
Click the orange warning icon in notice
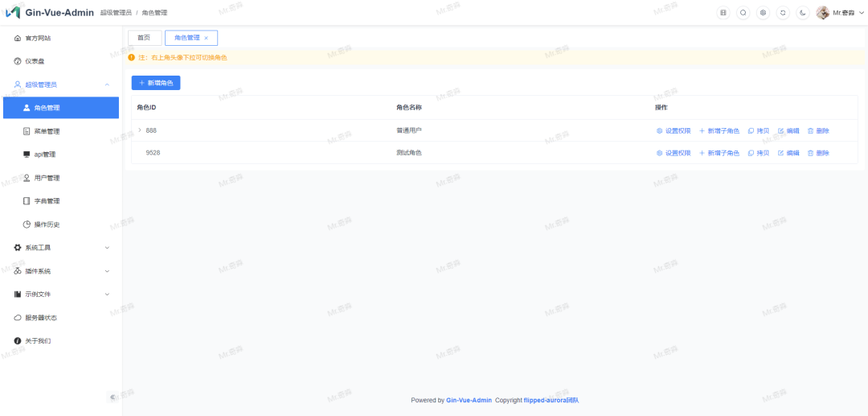coord(131,57)
